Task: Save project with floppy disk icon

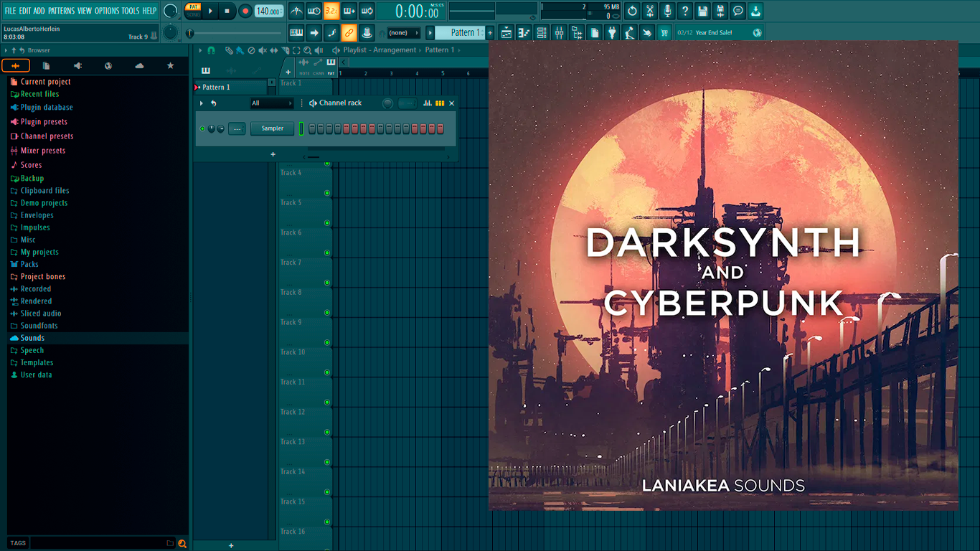Action: tap(702, 11)
